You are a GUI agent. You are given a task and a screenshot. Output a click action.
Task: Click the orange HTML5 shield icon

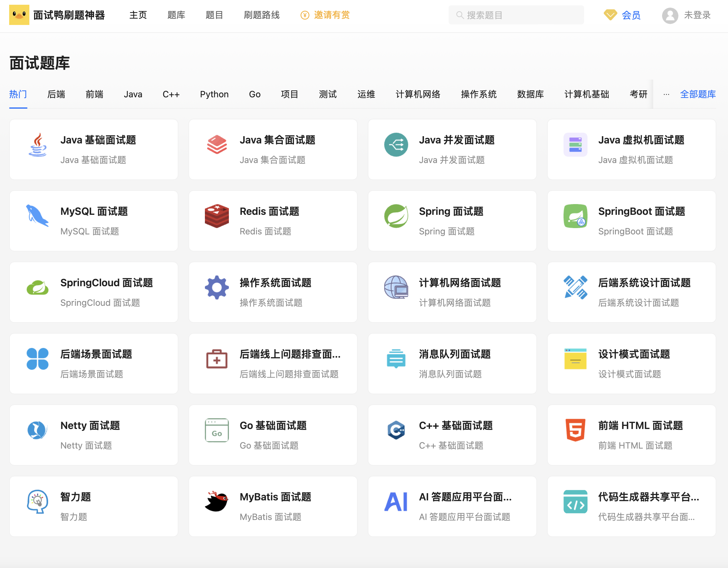[x=575, y=430]
